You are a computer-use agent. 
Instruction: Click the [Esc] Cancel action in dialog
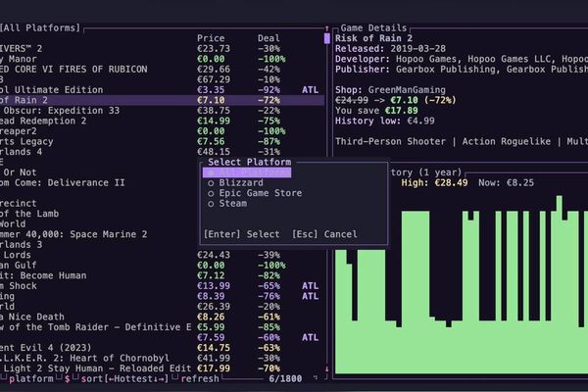coord(324,234)
